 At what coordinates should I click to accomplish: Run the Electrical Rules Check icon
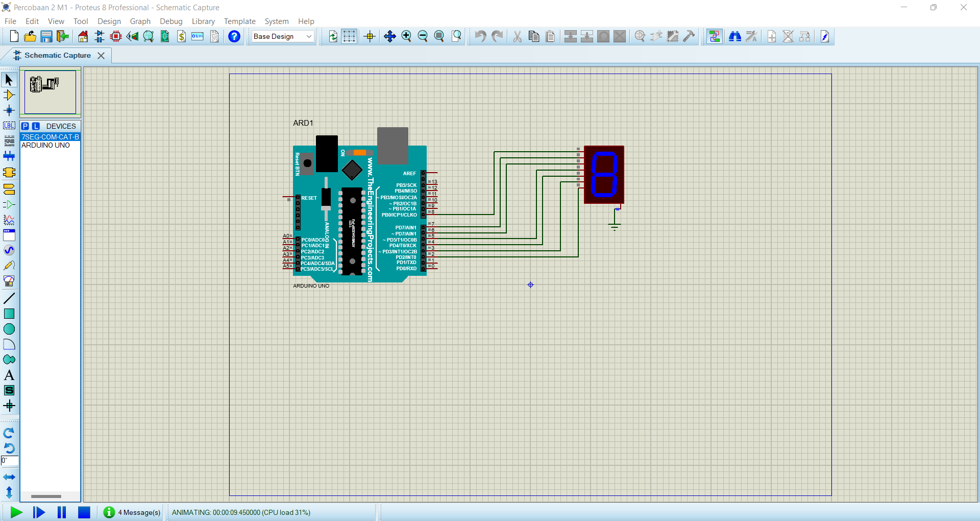[825, 36]
